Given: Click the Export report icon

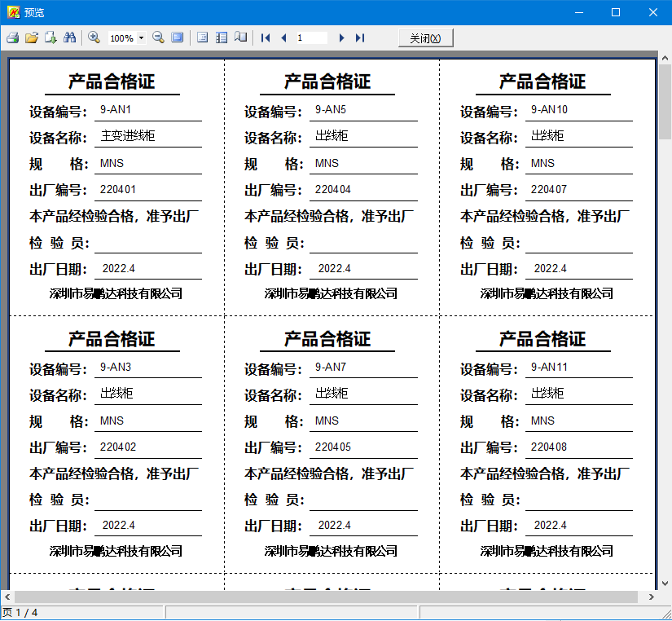Looking at the screenshot, I should 51,37.
